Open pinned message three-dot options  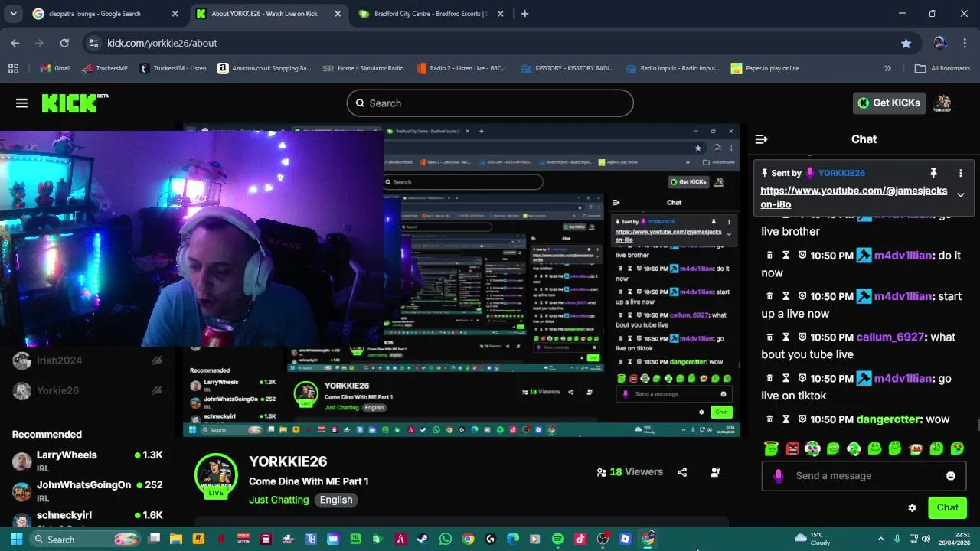click(960, 174)
